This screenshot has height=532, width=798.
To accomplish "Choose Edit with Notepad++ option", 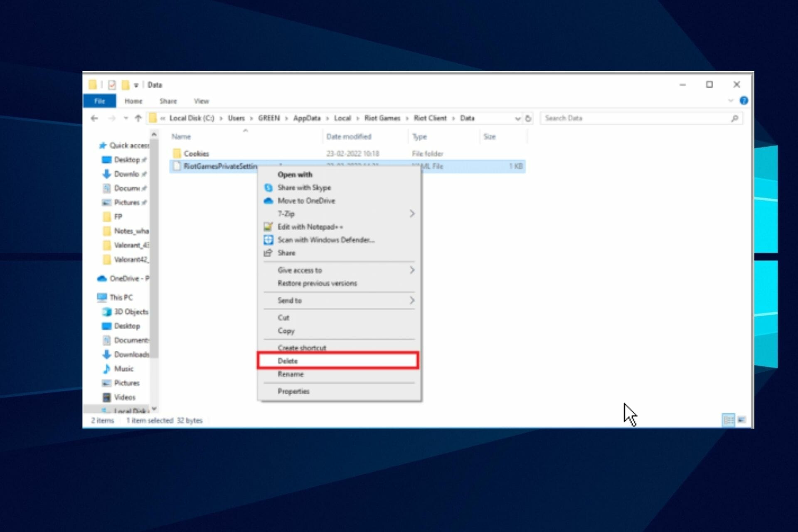I will tap(310, 227).
